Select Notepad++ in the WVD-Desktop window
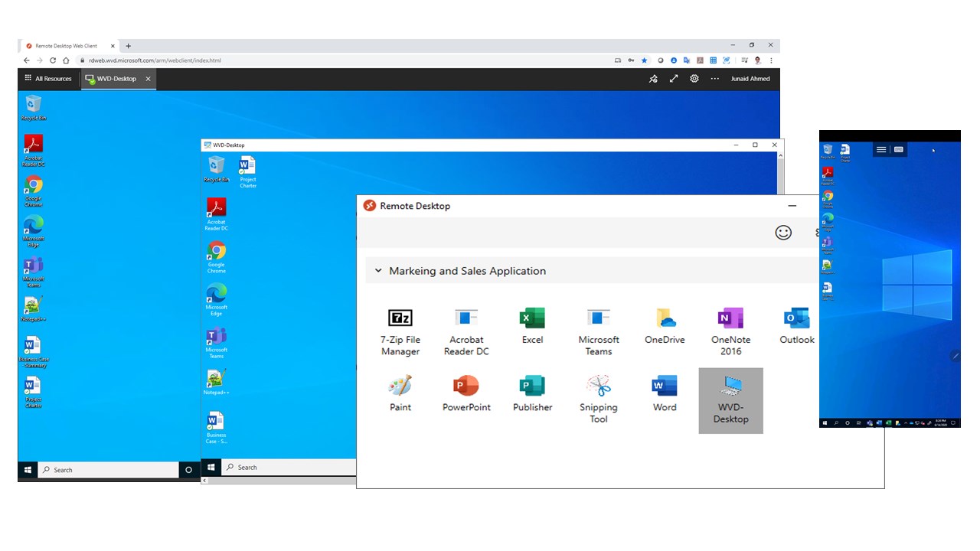This screenshot has width=980, height=551. pos(217,383)
